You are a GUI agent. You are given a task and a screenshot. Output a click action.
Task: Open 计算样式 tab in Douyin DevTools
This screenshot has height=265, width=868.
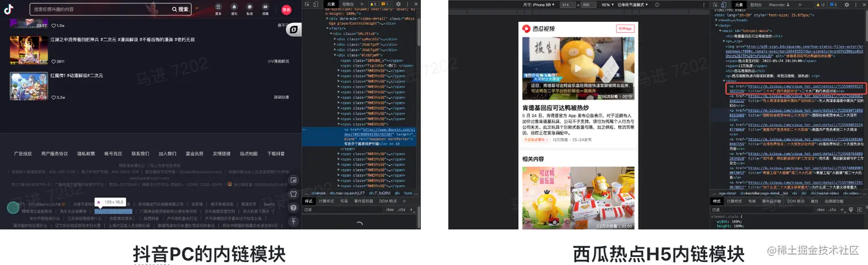pos(325,201)
